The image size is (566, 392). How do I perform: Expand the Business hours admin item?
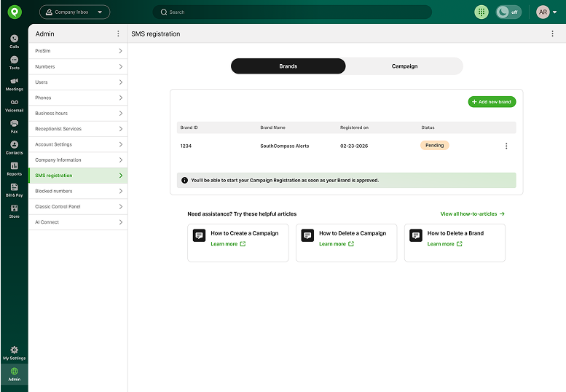78,113
